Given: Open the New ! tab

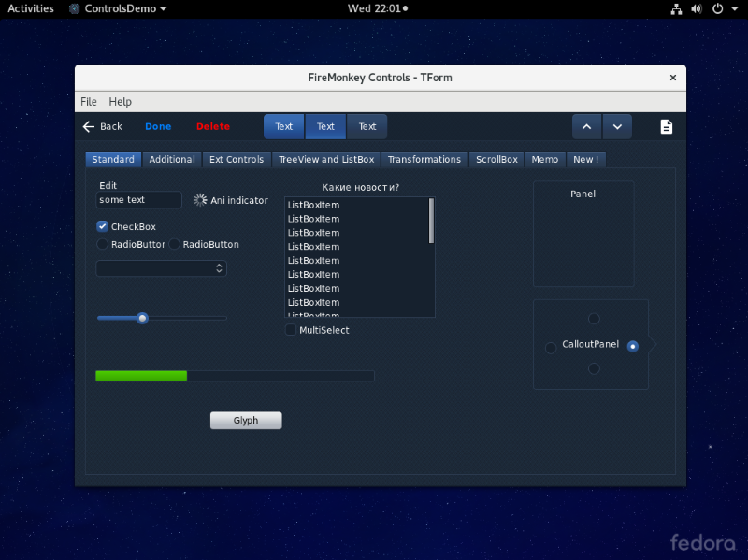Looking at the screenshot, I should pos(586,159).
